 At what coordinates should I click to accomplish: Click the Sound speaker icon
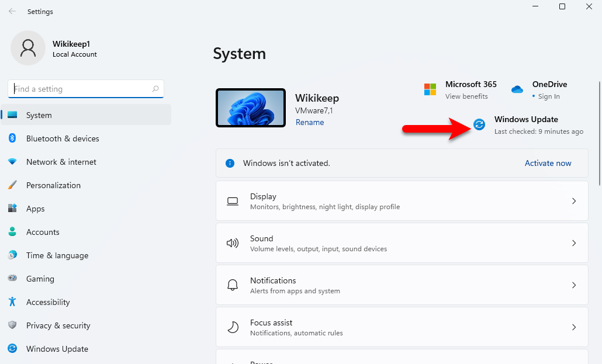[233, 243]
